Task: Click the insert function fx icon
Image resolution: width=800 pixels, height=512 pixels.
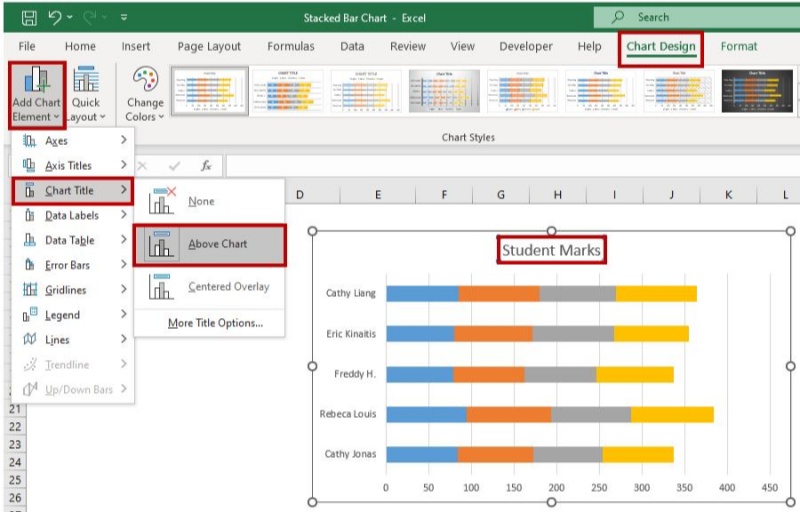Action: [x=206, y=166]
